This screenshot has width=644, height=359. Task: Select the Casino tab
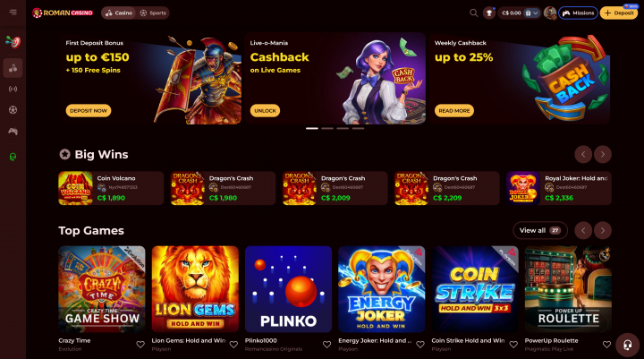119,13
